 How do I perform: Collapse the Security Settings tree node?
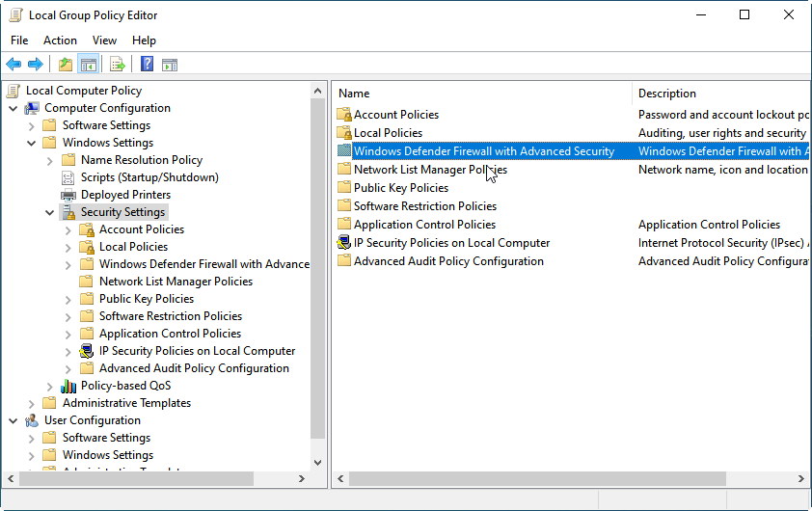click(x=50, y=212)
